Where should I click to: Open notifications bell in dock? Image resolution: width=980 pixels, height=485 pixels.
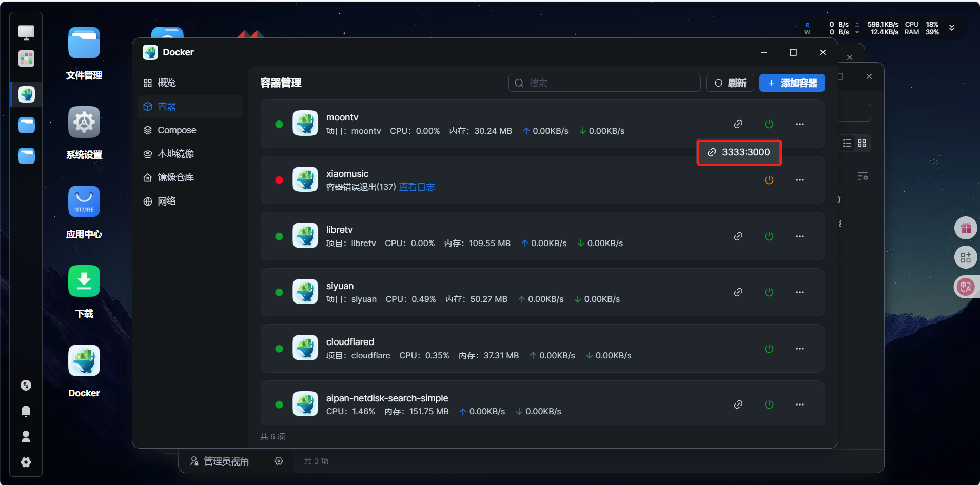(x=26, y=411)
